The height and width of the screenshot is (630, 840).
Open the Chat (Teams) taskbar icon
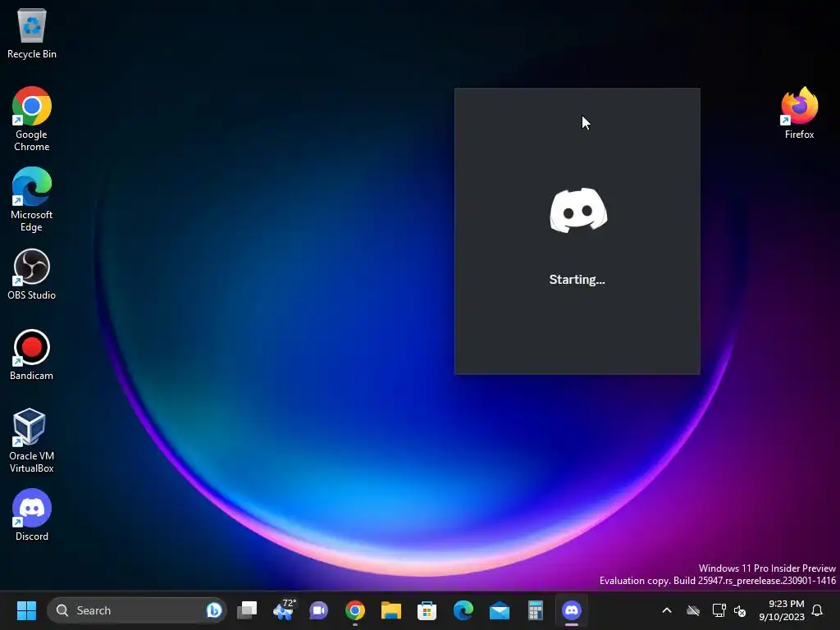point(319,610)
